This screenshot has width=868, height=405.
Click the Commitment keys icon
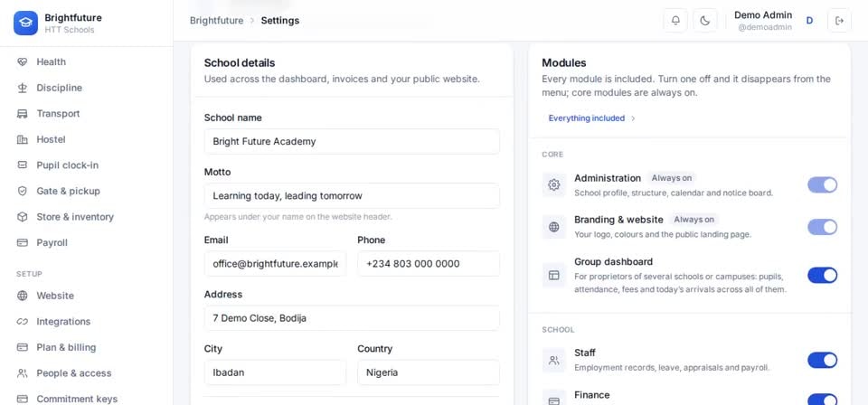coord(22,399)
